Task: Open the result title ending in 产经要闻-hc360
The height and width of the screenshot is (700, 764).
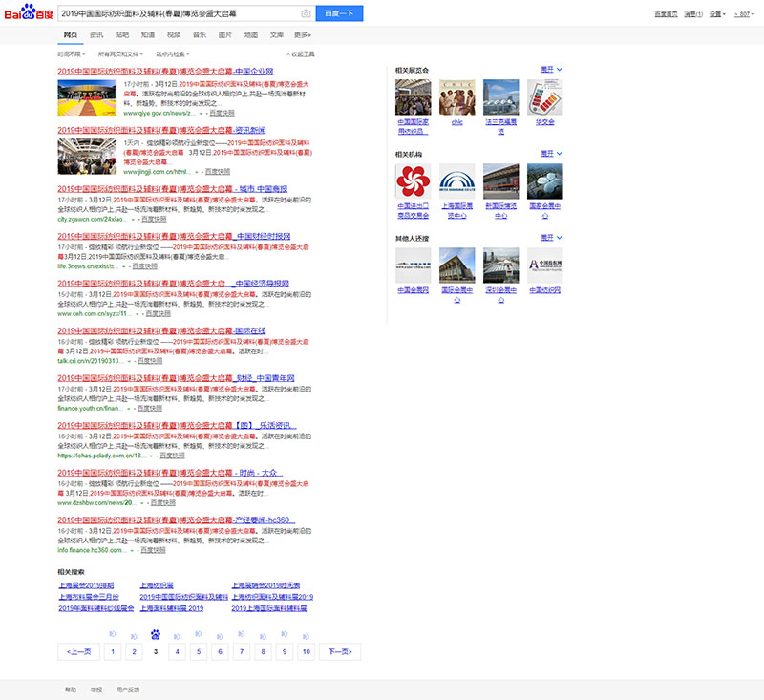Action: (177, 520)
